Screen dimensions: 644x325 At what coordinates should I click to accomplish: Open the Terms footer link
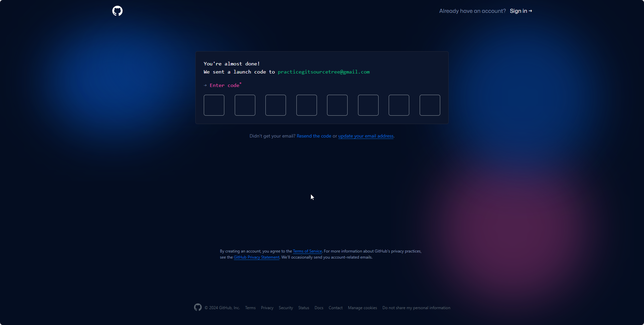point(250,307)
